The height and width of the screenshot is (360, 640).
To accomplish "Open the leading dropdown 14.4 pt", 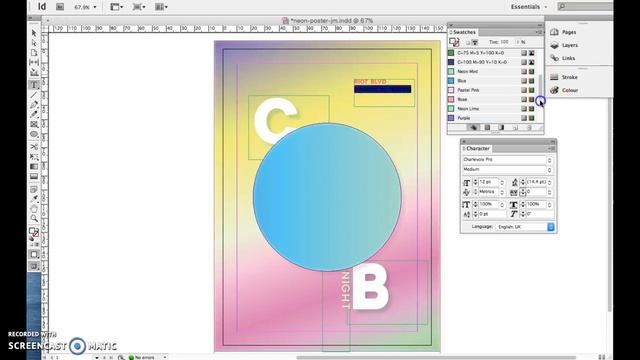I will point(550,182).
